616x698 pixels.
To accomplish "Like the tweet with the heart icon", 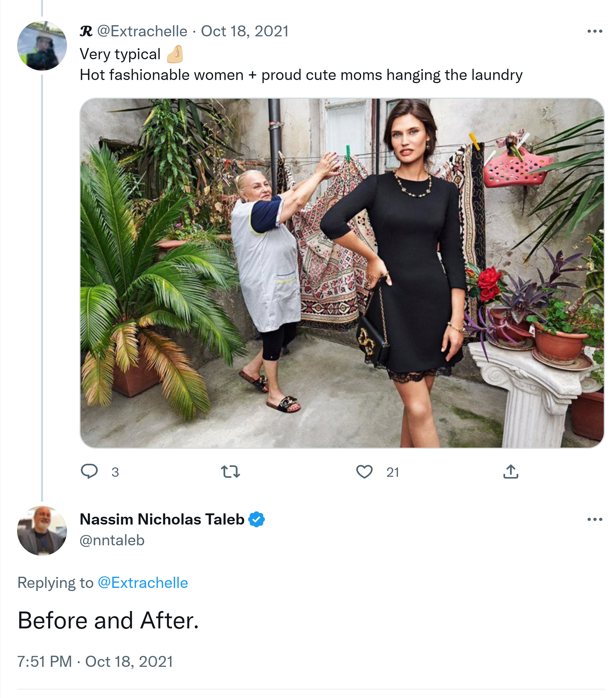I will pyautogui.click(x=364, y=472).
